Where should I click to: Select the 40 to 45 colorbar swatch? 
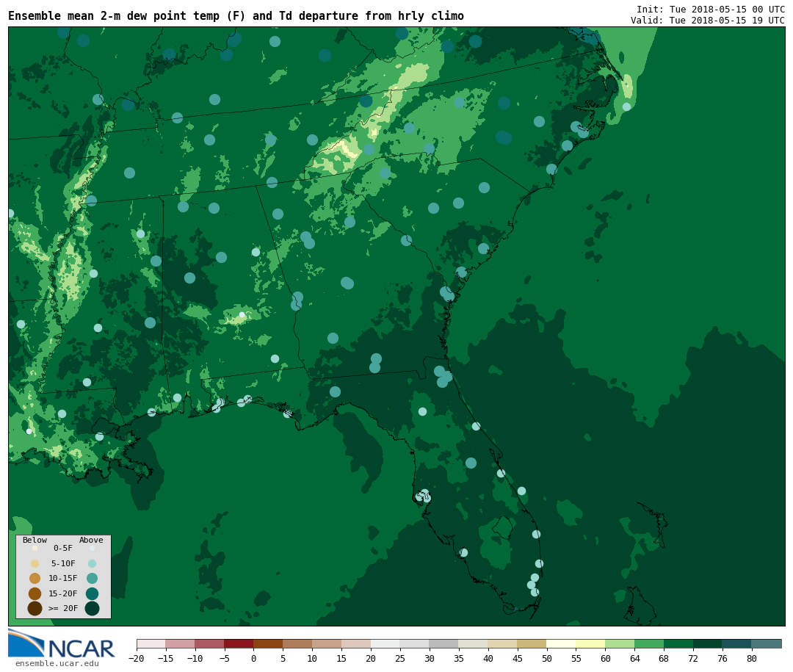(503, 643)
